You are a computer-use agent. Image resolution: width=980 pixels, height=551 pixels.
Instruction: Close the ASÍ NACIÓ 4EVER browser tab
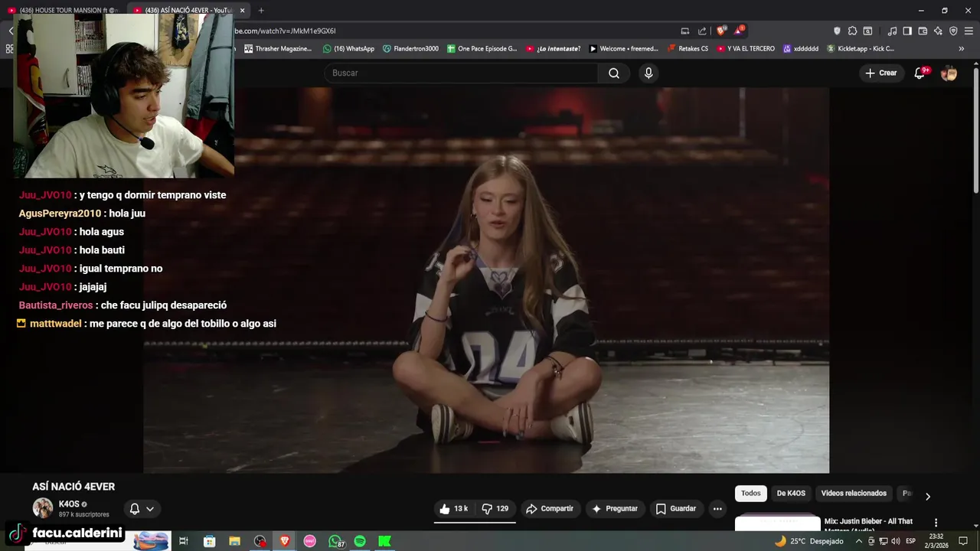[x=242, y=10]
